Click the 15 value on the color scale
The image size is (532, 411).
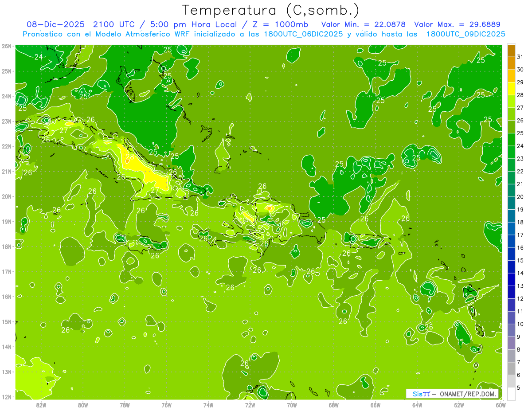point(520,260)
